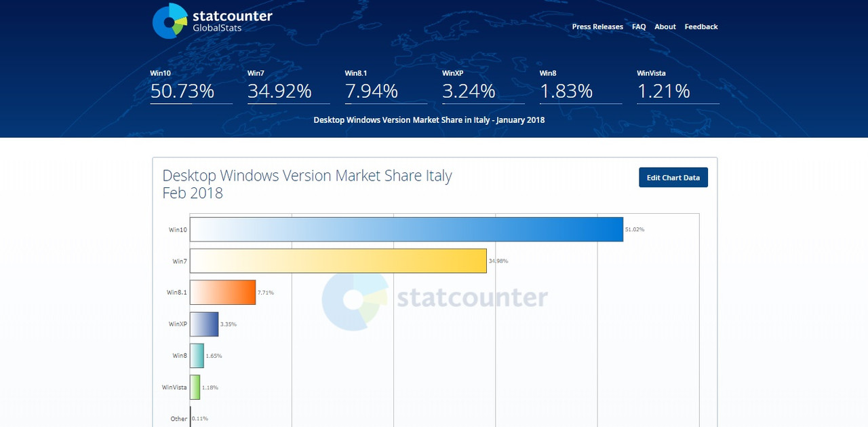
Task: Select the Win7 34.92% stat
Action: [x=288, y=86]
